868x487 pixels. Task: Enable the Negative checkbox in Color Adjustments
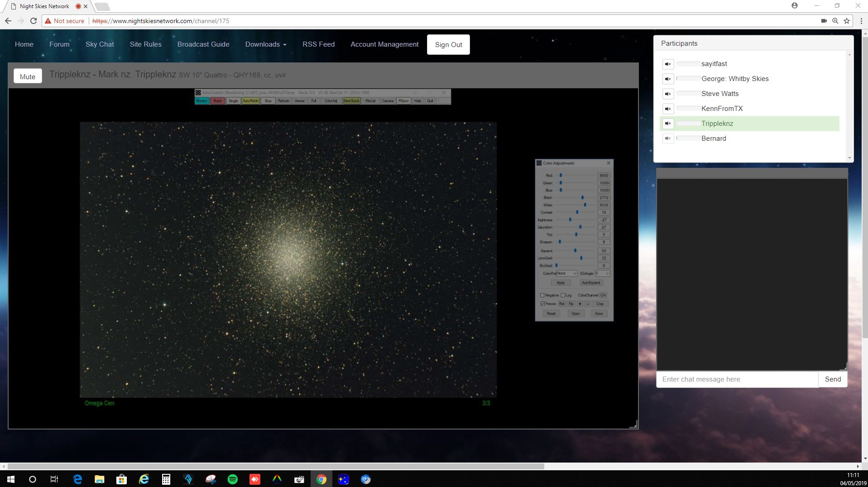point(542,295)
